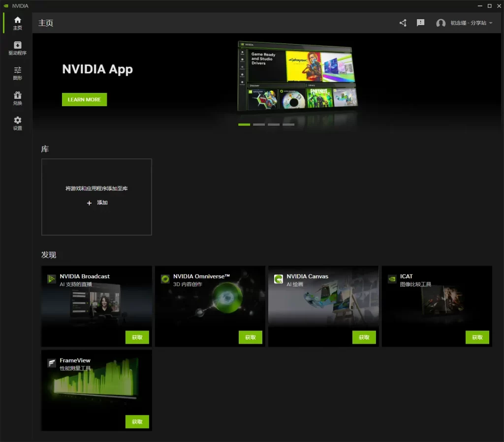Screen dimensions: 504x442
Task: Maximize the NVIDIA window
Action: point(490,6)
